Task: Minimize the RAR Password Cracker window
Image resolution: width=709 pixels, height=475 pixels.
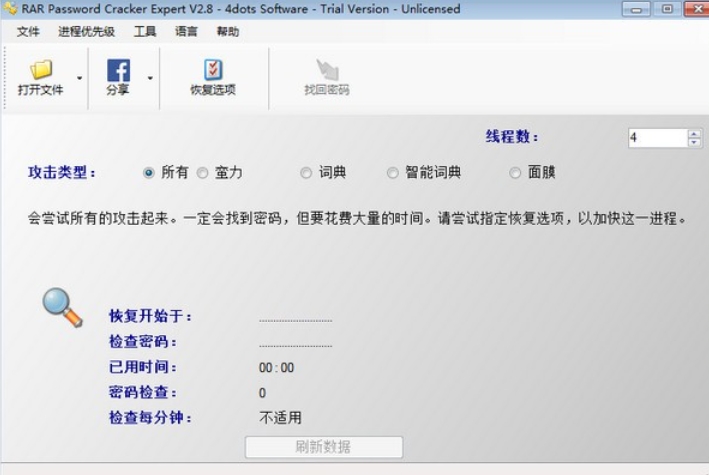Action: coord(636,9)
